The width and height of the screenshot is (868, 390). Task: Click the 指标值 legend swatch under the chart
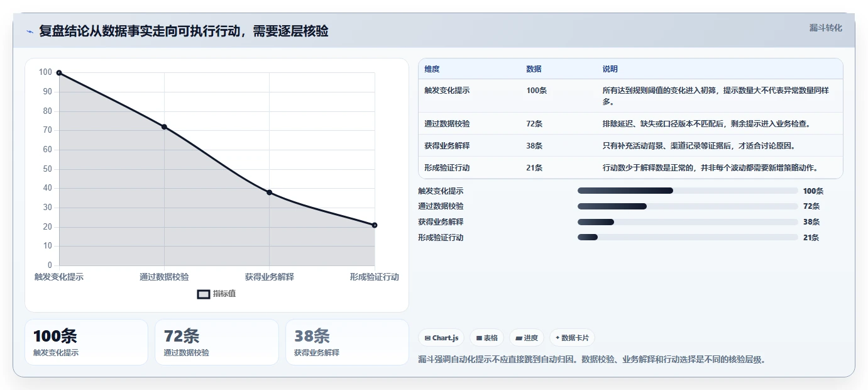click(x=204, y=294)
